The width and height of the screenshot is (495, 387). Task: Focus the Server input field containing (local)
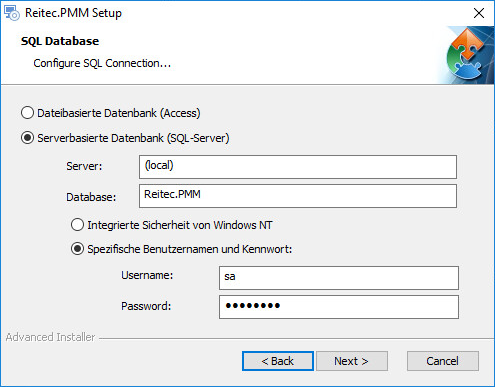pos(298,167)
